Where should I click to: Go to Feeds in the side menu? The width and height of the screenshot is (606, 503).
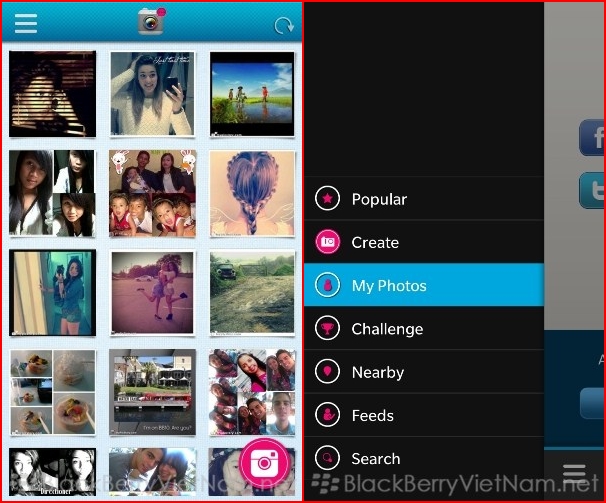(372, 415)
